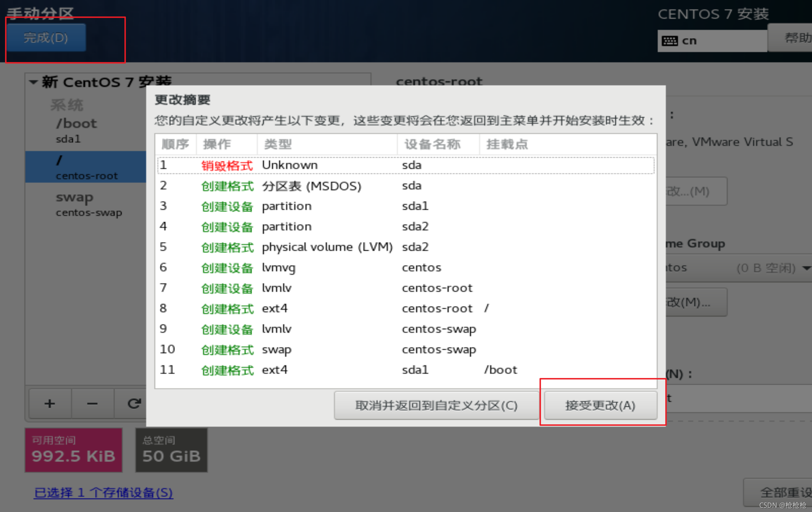Viewport: 812px width, 512px height.
Task: Select row 6 lvmvg centos
Action: click(406, 267)
